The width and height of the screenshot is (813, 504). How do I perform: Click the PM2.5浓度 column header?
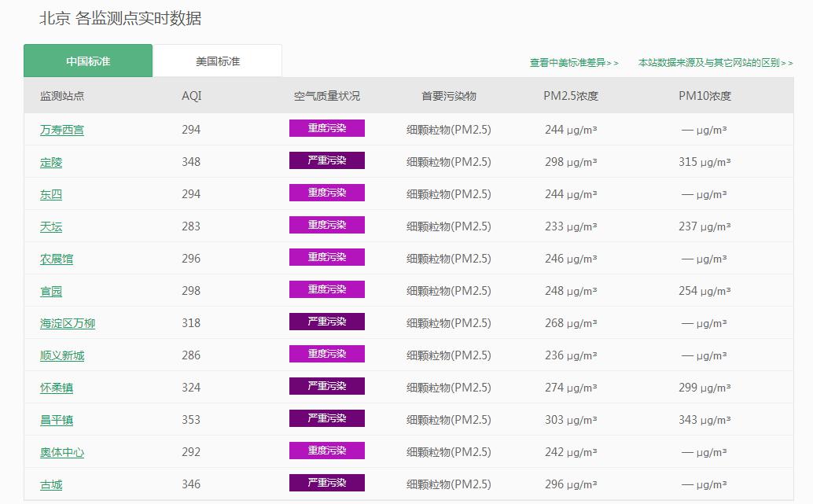pos(571,96)
